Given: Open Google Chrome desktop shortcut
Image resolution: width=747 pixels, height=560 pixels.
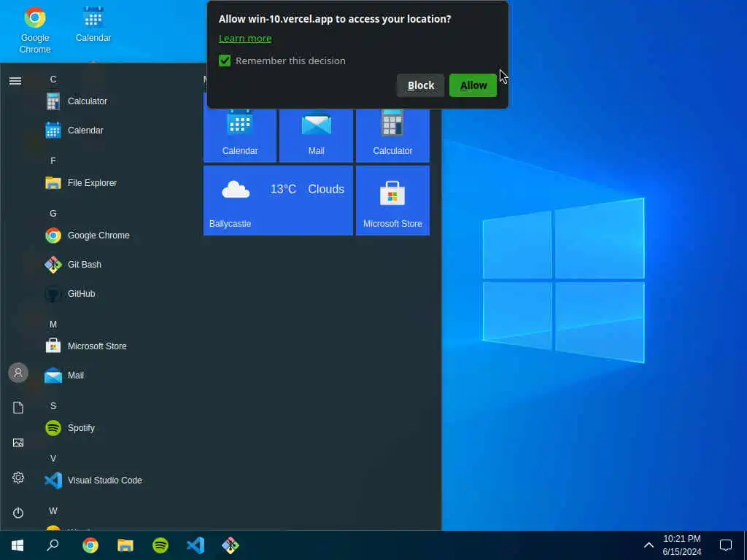Looking at the screenshot, I should tap(35, 29).
